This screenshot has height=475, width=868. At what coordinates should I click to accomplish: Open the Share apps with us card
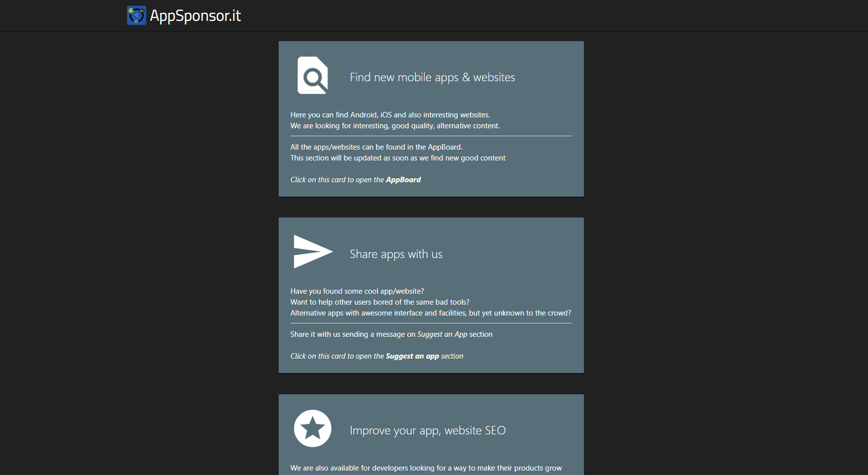[431, 295]
